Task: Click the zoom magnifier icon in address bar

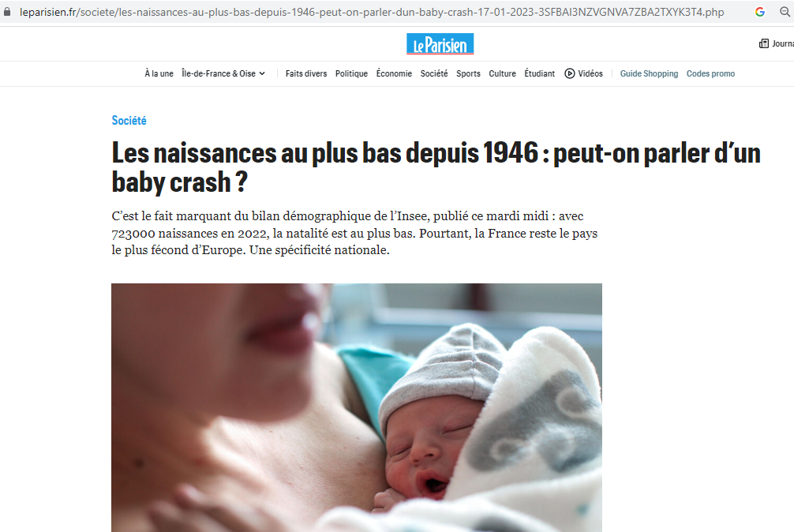Action: pos(785,12)
